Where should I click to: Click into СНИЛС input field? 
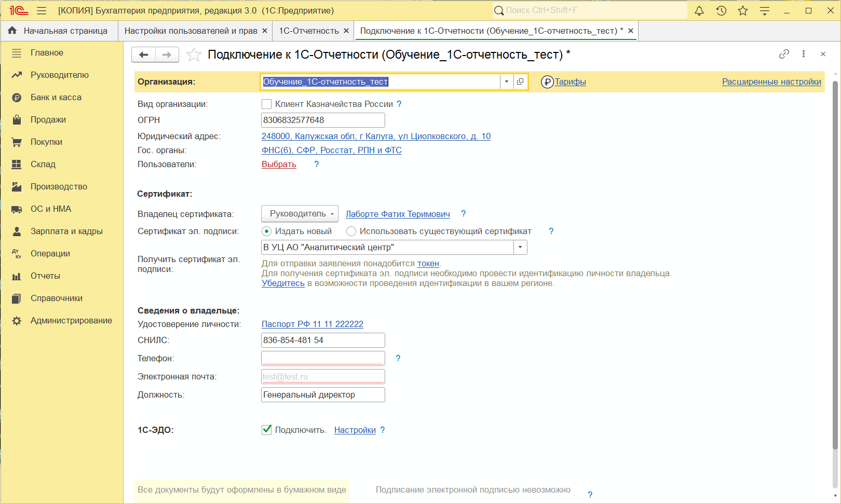(x=323, y=340)
